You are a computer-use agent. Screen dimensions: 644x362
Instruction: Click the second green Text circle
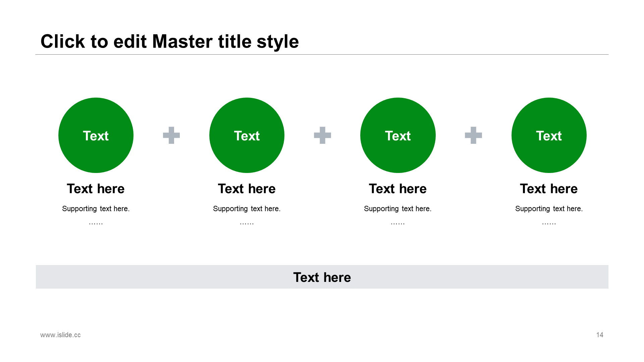pyautogui.click(x=247, y=135)
